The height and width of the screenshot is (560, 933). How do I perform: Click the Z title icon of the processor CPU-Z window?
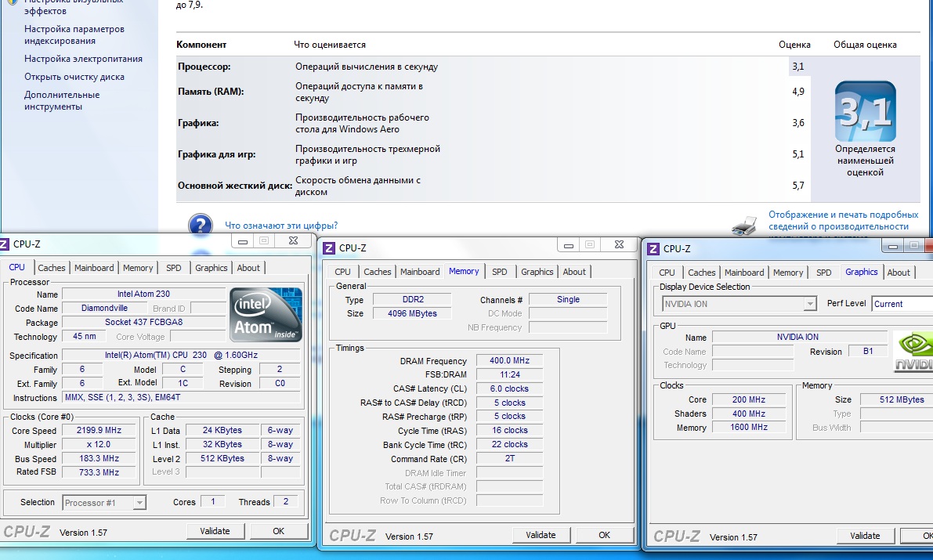point(4,244)
